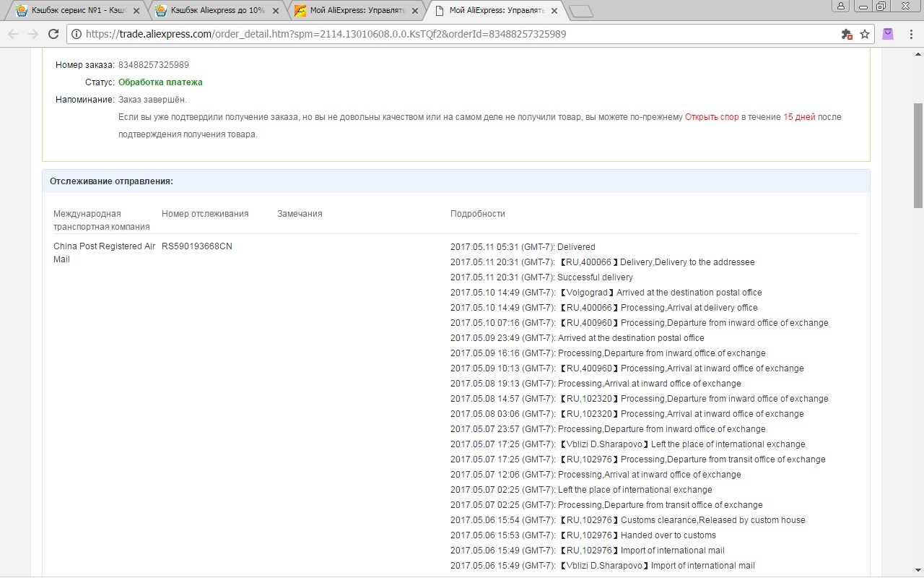
Task: Click Vblizi D.Sharapovo Left the place entry
Action: pyautogui.click(x=628, y=444)
